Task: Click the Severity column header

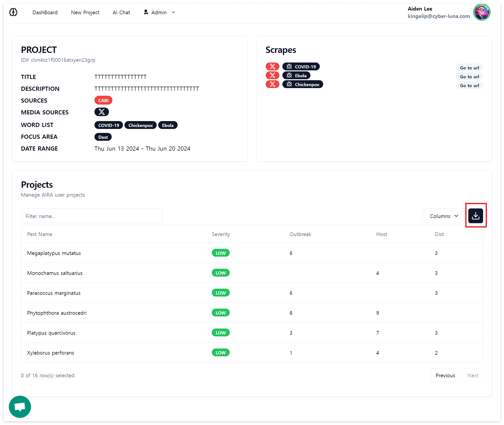Action: [x=221, y=234]
